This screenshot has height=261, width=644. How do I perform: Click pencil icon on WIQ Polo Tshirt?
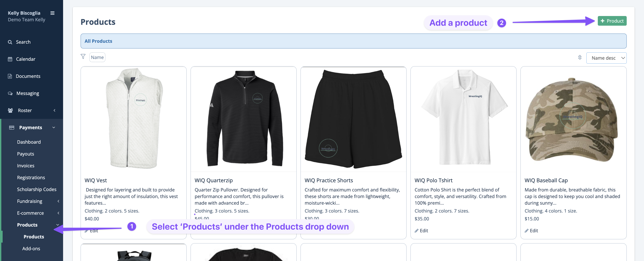pyautogui.click(x=416, y=231)
